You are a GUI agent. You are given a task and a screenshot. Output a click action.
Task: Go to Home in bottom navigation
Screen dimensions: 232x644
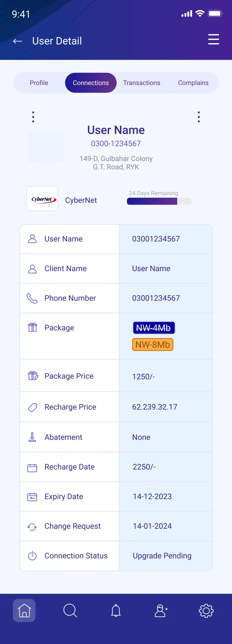pyautogui.click(x=24, y=610)
